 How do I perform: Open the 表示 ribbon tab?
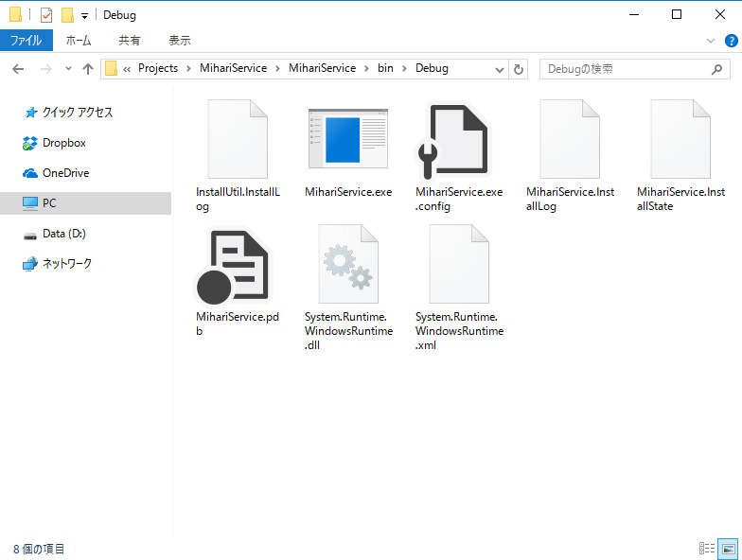click(x=180, y=41)
